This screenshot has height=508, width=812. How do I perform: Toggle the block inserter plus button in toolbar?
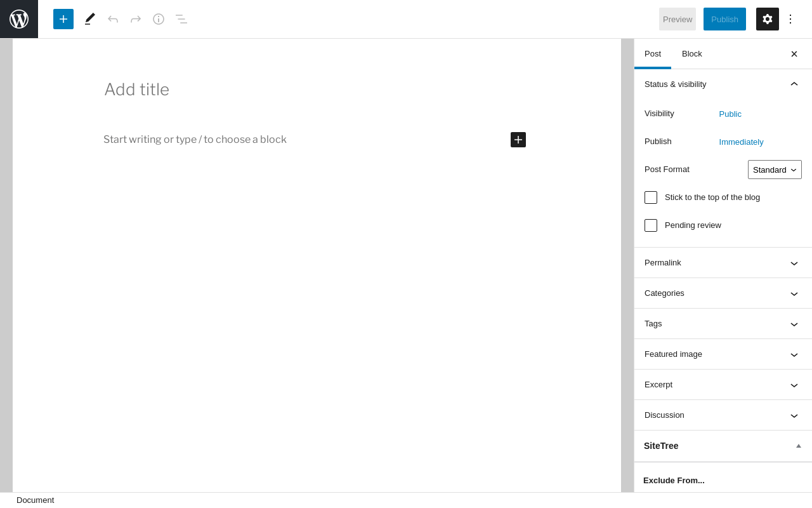pyautogui.click(x=63, y=19)
